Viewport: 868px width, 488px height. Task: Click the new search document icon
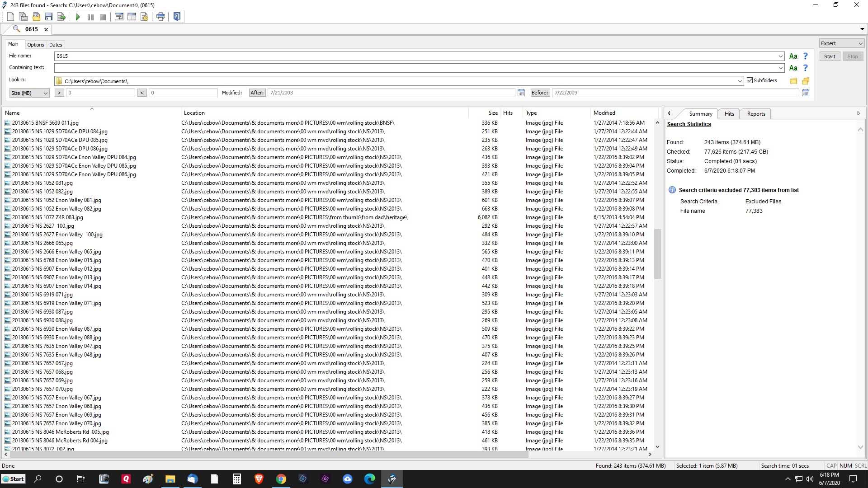10,17
